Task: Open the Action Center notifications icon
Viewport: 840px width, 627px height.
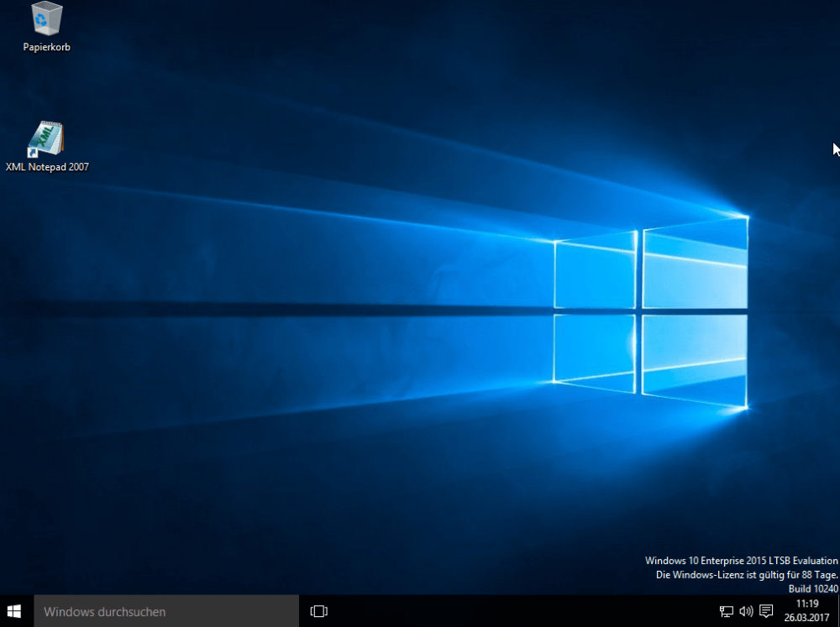Action: [766, 611]
